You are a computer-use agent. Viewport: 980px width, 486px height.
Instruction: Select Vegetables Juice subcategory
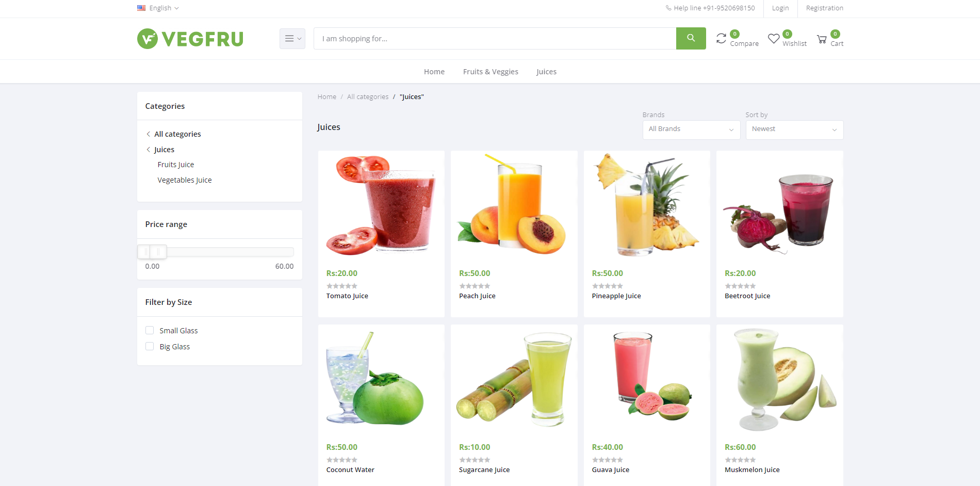coord(185,180)
